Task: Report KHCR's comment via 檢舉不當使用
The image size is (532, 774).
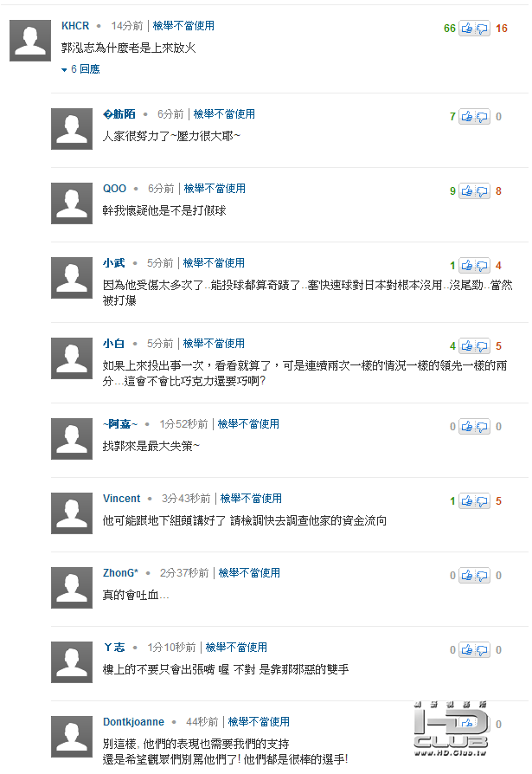Action: [x=183, y=26]
